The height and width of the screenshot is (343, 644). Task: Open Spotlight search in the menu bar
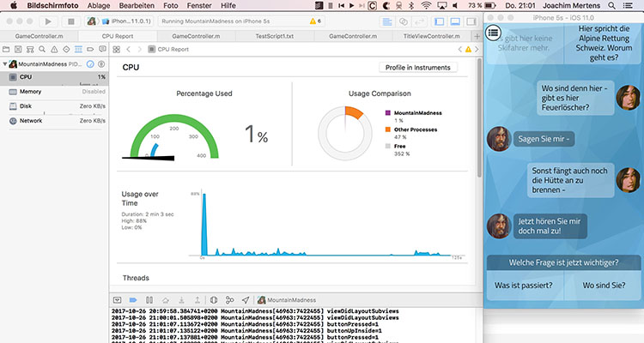coord(611,6)
